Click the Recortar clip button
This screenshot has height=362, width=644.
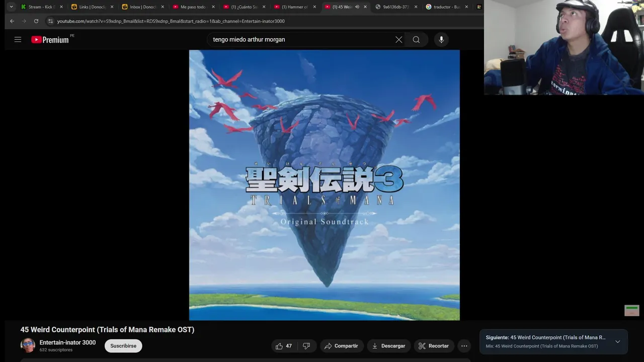pyautogui.click(x=434, y=346)
